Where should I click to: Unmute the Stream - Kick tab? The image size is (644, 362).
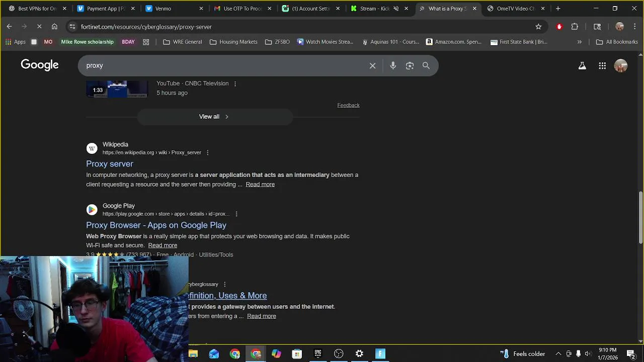(x=396, y=9)
